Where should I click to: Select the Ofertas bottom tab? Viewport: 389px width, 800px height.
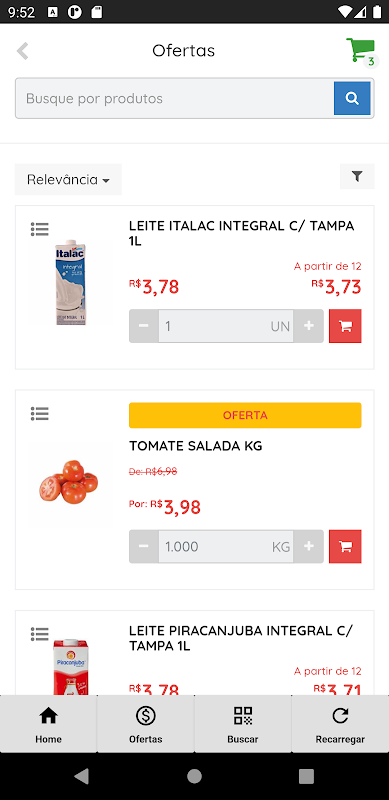145,724
